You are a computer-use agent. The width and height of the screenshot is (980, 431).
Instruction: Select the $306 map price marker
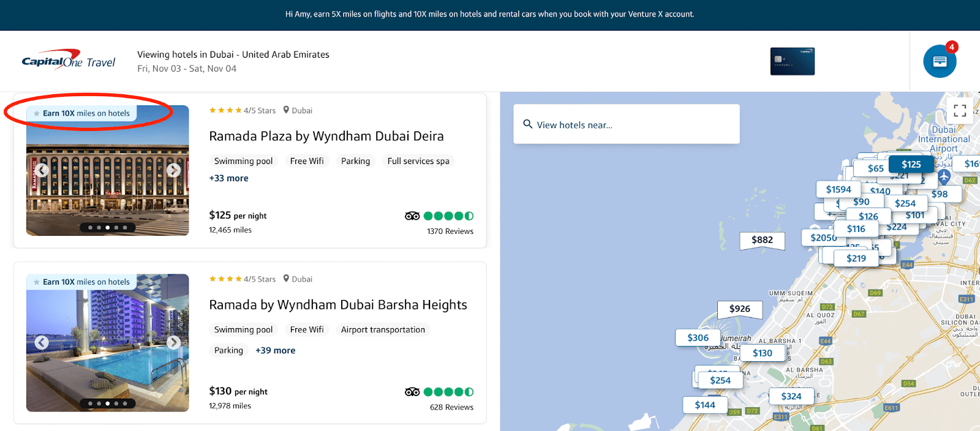click(x=698, y=337)
